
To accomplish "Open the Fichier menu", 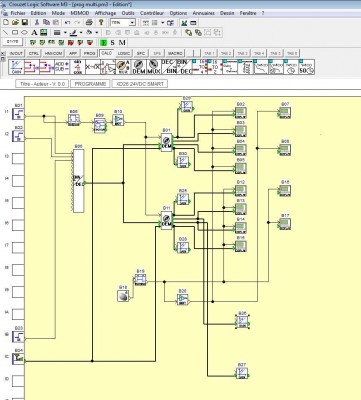I will 18,13.
